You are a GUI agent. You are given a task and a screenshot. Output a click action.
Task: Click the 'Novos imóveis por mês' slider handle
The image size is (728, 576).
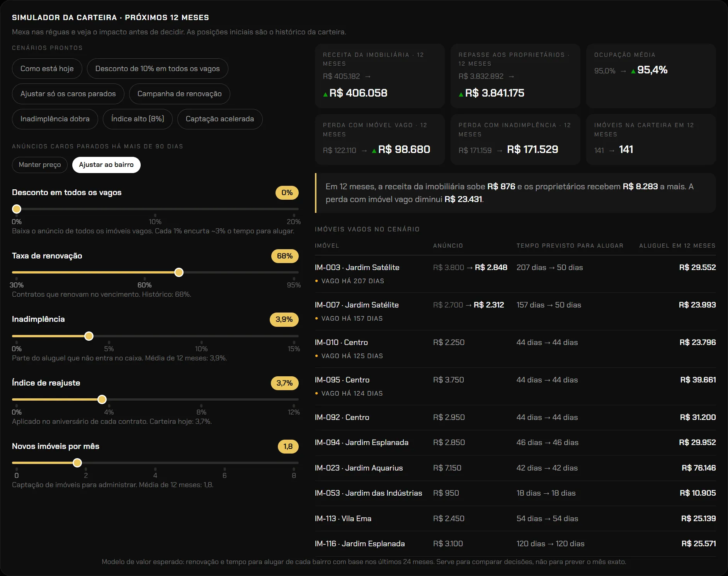[x=77, y=463]
